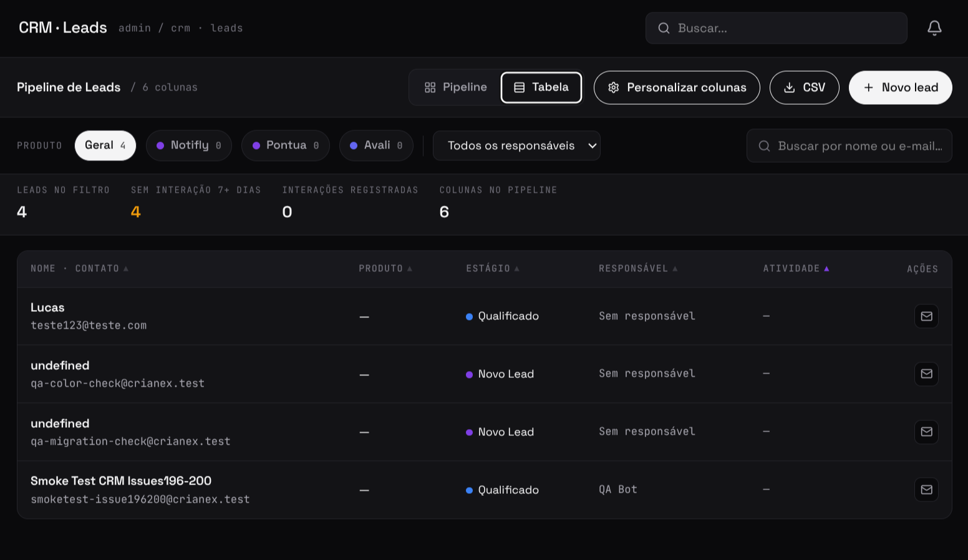Click the plus icon on Novo lead
Screen dimensions: 968x560
click(868, 87)
